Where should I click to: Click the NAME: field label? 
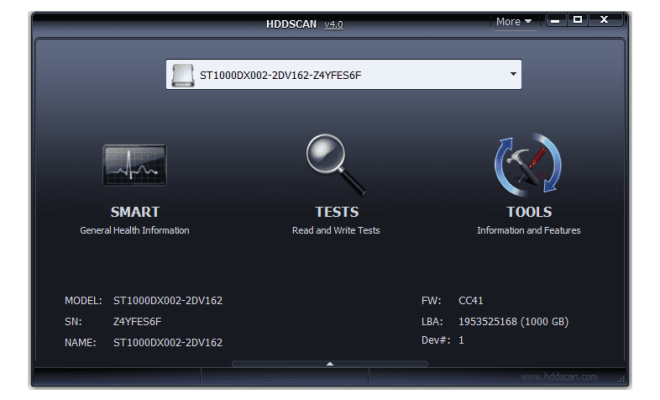coord(80,343)
